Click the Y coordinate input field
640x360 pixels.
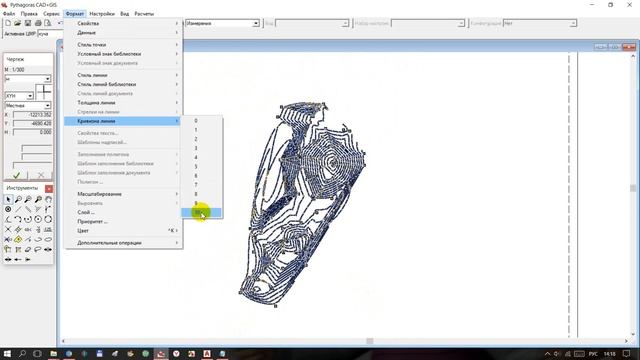point(32,123)
